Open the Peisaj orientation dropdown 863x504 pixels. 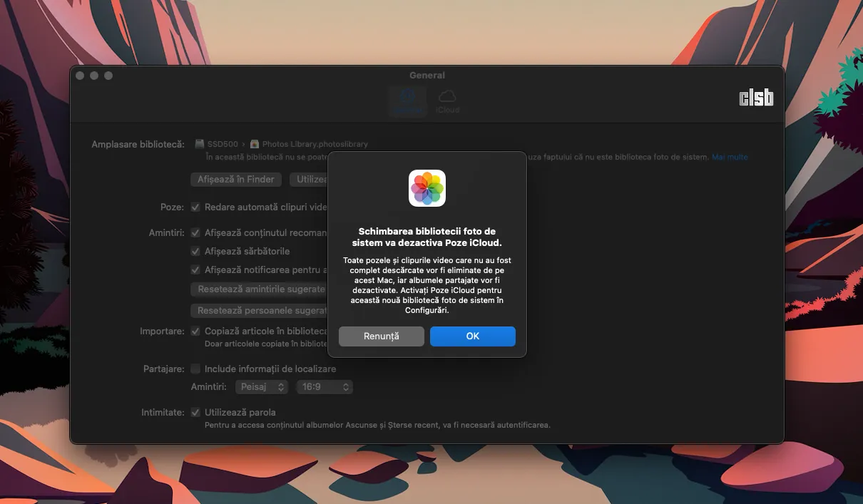[261, 387]
